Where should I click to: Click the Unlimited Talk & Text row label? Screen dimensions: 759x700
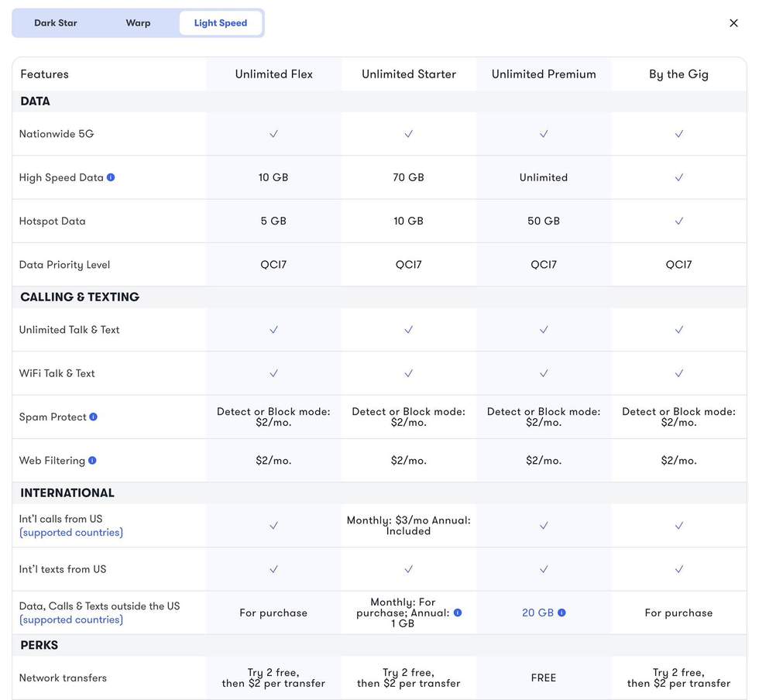[x=69, y=330]
